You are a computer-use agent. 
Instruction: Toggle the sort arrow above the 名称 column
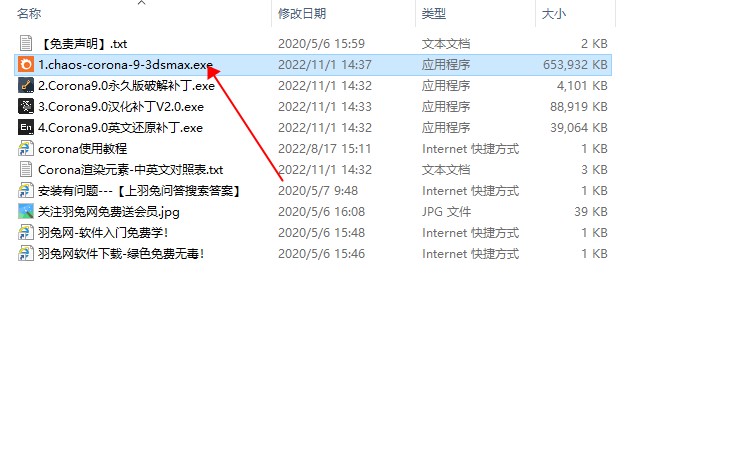141,3
